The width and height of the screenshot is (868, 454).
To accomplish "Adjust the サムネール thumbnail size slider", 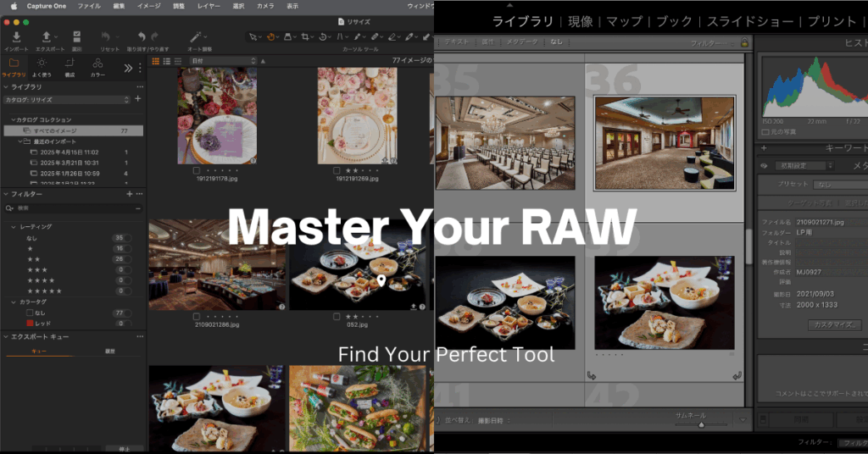I will pyautogui.click(x=701, y=424).
